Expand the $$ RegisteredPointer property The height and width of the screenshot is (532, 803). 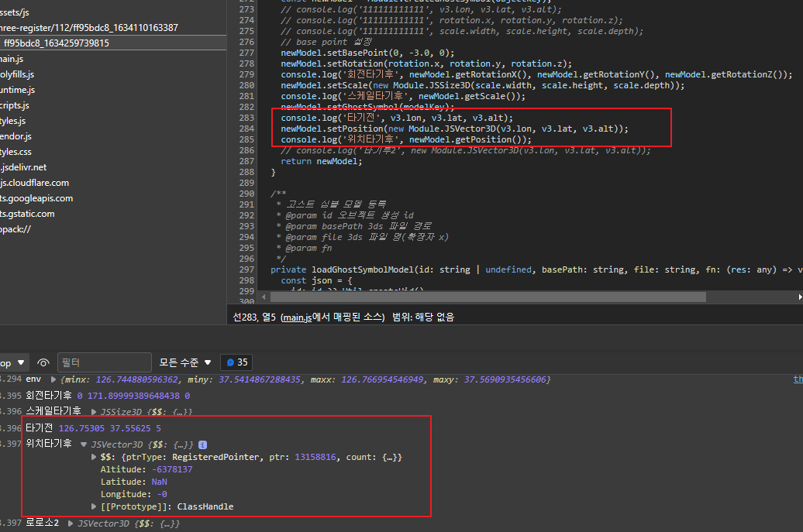point(94,456)
